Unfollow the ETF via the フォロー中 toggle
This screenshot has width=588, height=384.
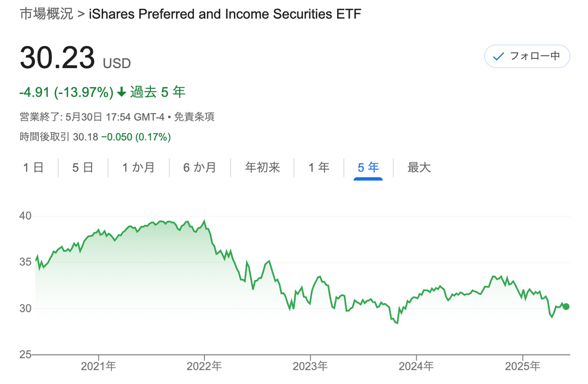[527, 56]
